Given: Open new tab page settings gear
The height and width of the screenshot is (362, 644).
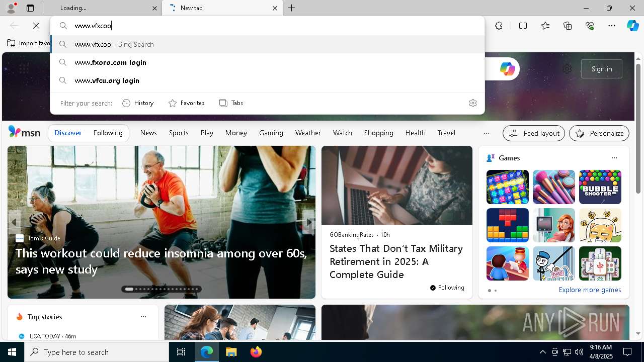Looking at the screenshot, I should [x=567, y=69].
